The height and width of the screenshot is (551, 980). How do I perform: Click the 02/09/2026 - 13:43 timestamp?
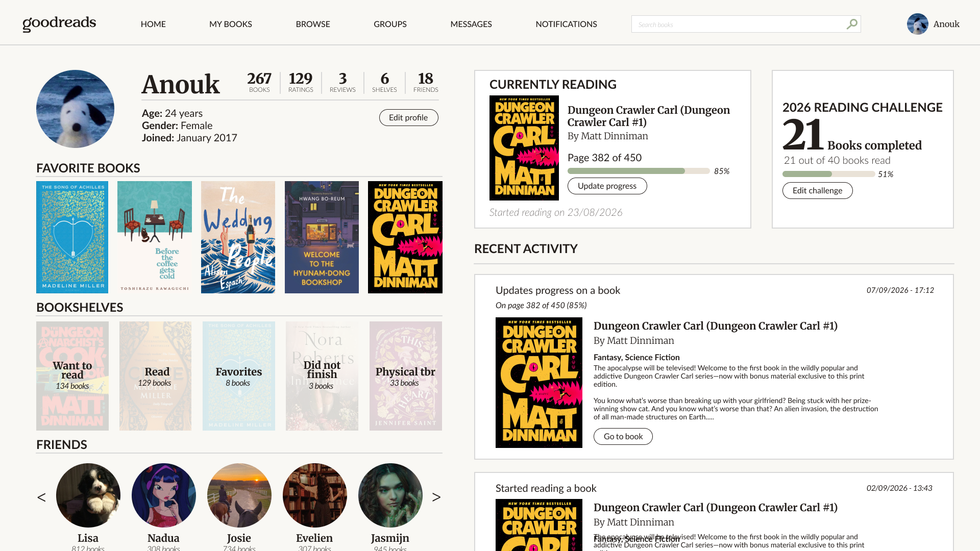(x=899, y=488)
